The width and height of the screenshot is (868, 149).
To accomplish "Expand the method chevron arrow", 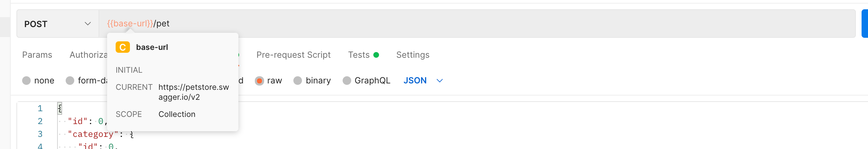I will pos(87,24).
